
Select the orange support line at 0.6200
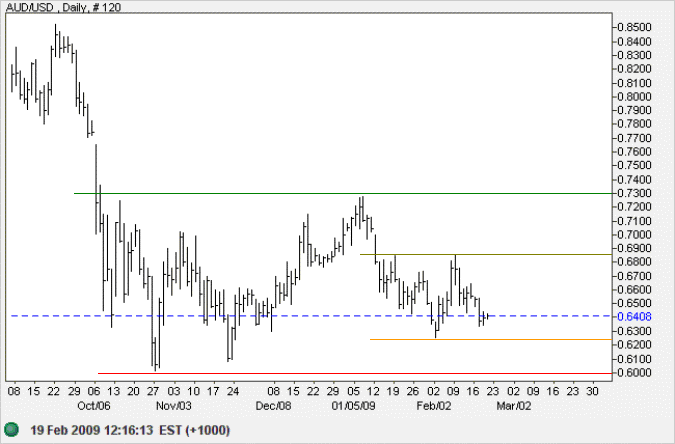point(491,339)
